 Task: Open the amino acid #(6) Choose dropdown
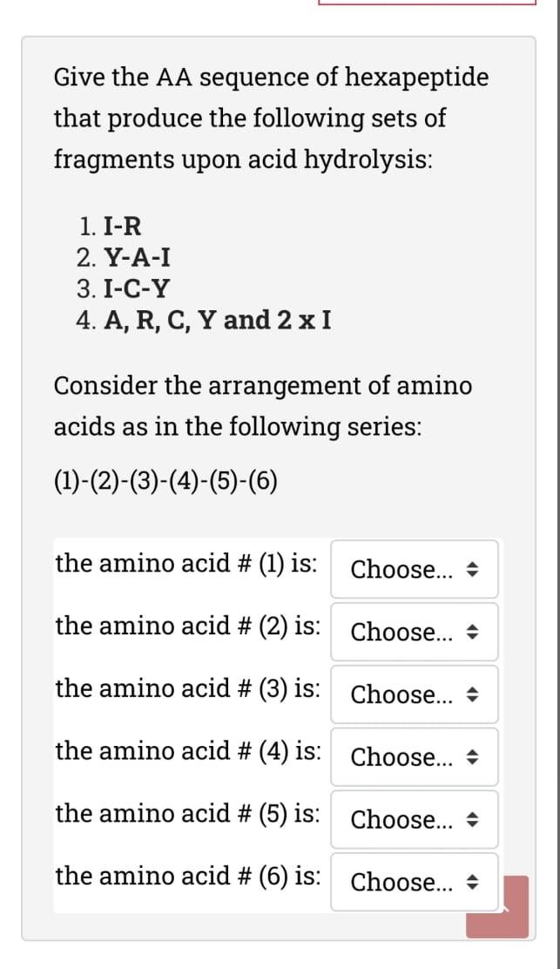pyautogui.click(x=414, y=883)
